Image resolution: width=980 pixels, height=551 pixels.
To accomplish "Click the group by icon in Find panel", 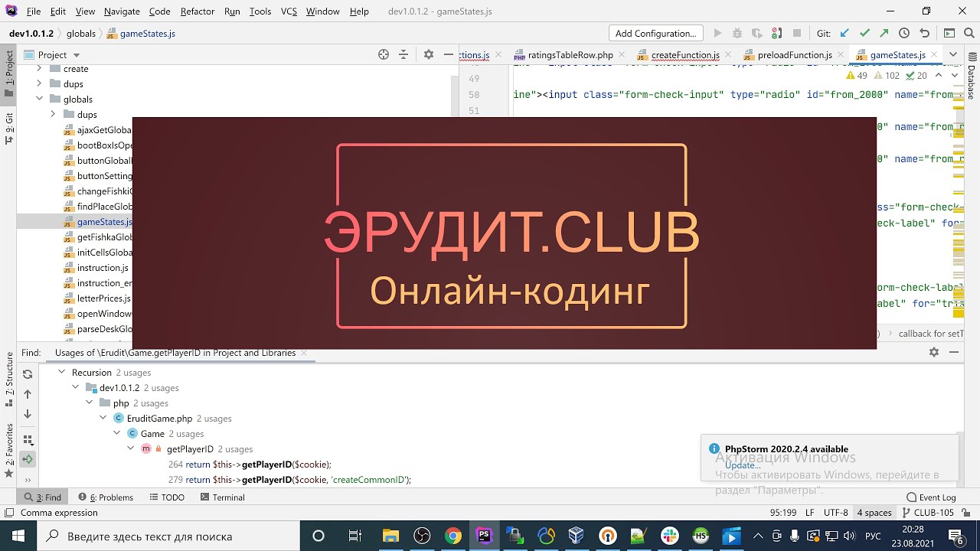I will tap(28, 440).
